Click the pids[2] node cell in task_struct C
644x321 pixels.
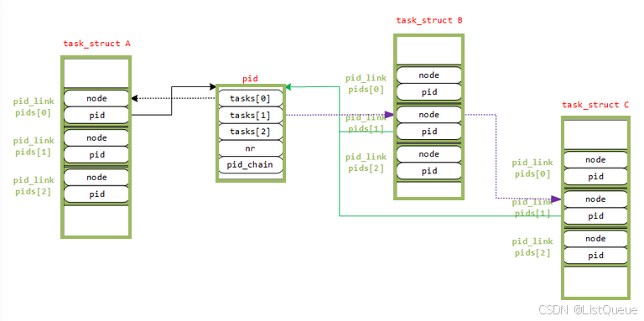coord(595,239)
